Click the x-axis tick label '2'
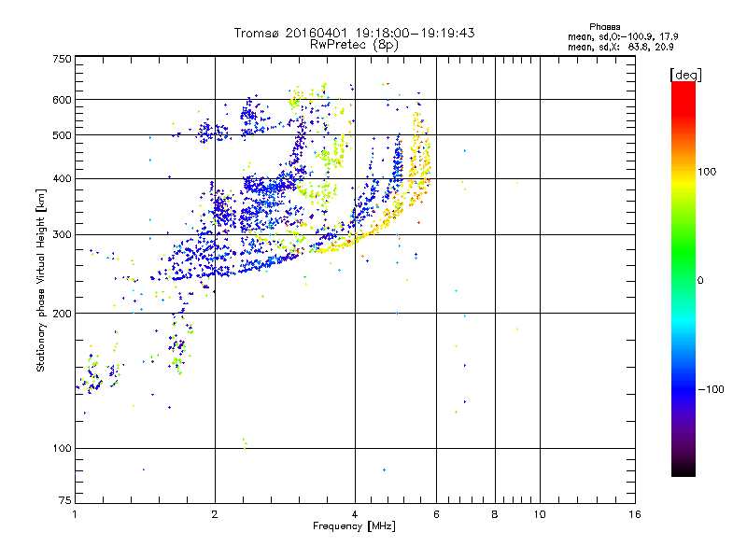 215,514
